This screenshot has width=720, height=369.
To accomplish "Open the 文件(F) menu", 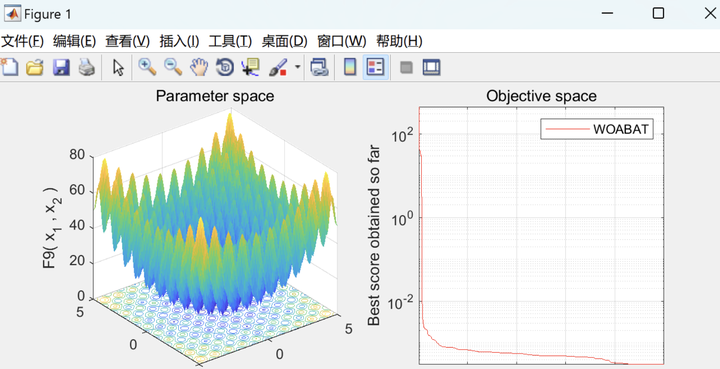I will [x=22, y=41].
